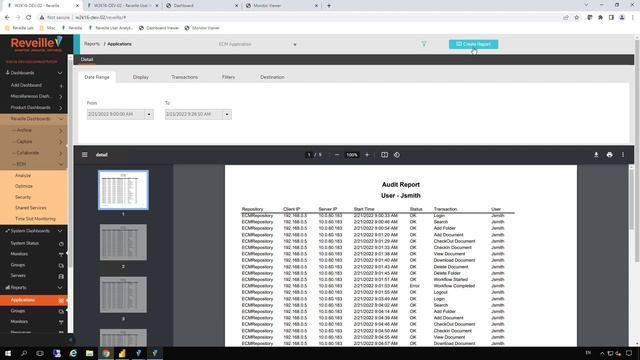Click the To date field
This screenshot has height=360, width=640.
(194, 114)
